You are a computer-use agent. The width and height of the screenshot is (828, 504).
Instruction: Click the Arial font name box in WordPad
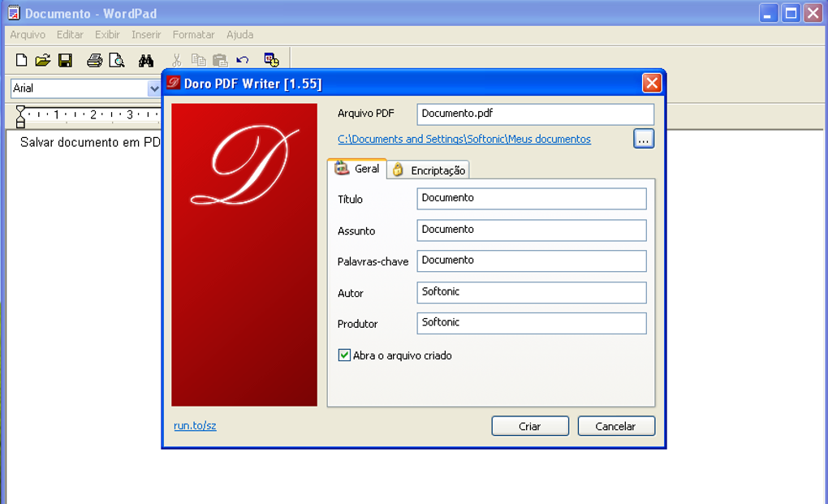click(80, 88)
